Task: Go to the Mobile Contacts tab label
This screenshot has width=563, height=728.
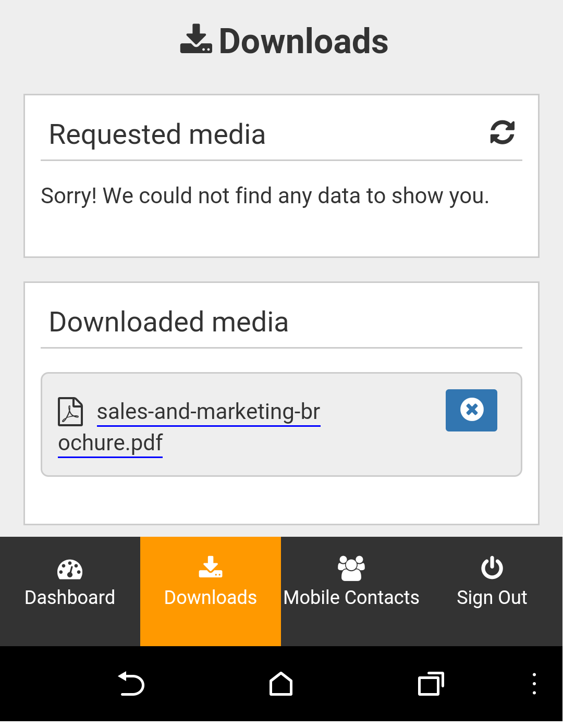Action: (351, 597)
